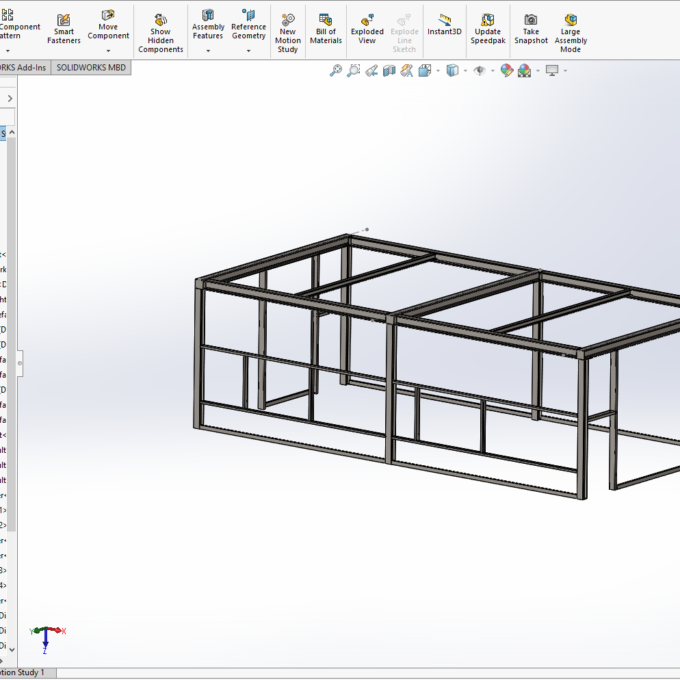This screenshot has height=680, width=680.
Task: Click the Update Speedpak button
Action: point(487,29)
